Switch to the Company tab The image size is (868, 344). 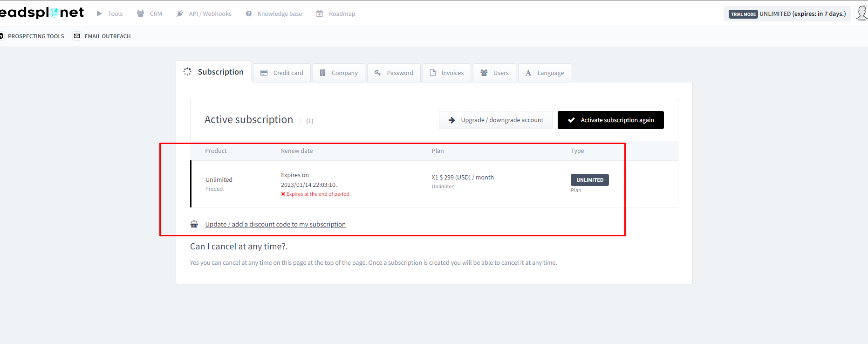339,73
